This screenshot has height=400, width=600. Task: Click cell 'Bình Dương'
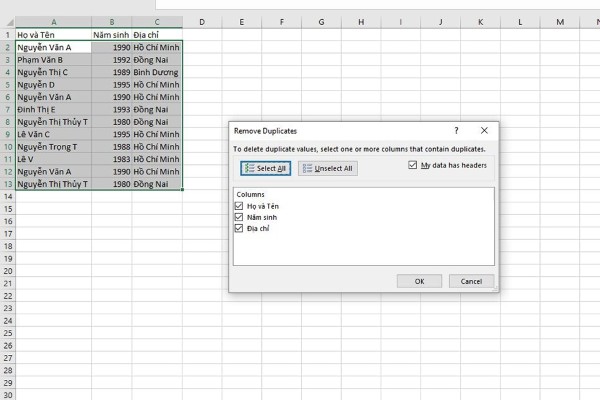click(x=157, y=72)
